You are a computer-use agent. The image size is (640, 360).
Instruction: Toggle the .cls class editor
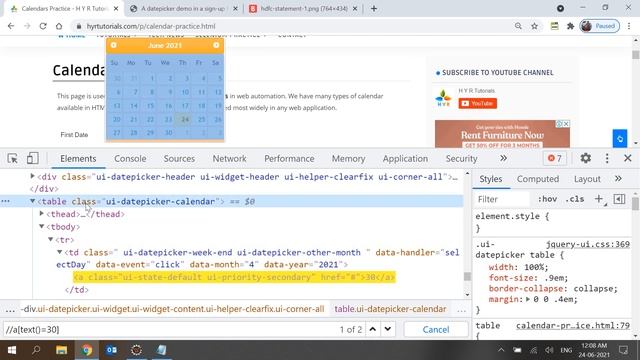[x=574, y=199]
